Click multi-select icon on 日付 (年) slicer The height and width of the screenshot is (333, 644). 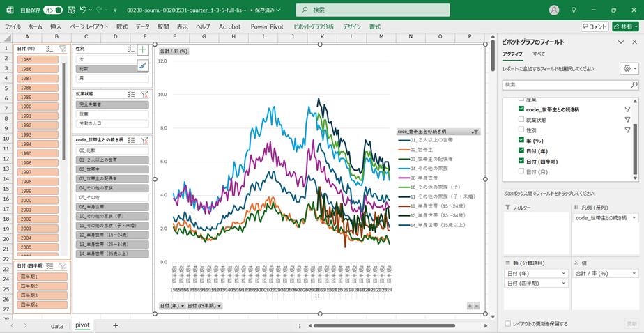click(x=49, y=49)
